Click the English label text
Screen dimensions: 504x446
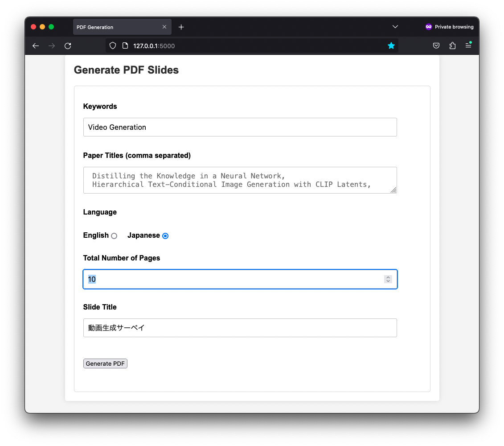coord(96,235)
